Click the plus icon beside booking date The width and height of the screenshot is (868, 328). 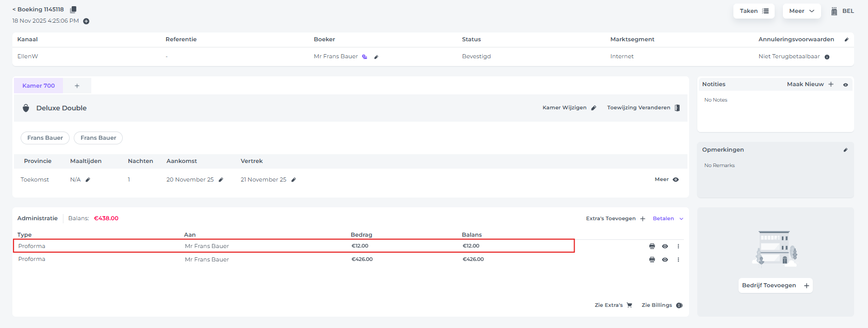point(86,21)
